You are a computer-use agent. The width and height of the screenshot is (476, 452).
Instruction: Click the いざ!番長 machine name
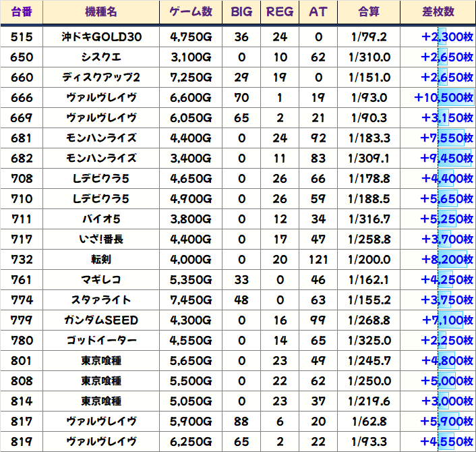click(x=101, y=239)
